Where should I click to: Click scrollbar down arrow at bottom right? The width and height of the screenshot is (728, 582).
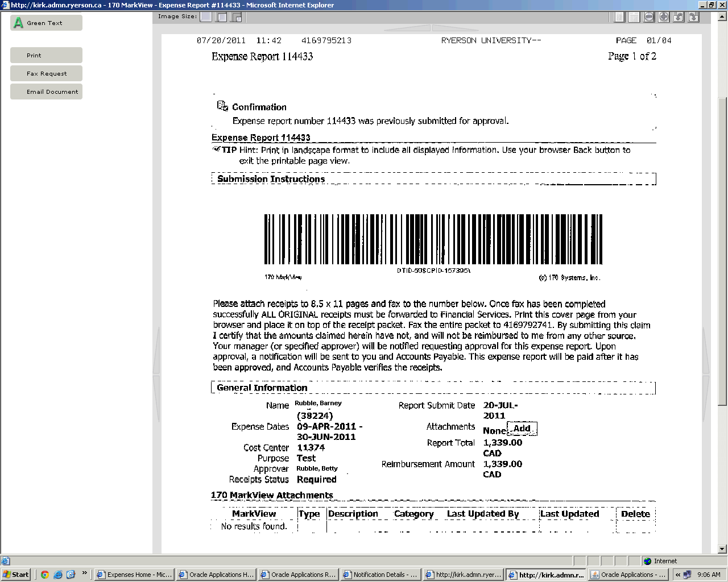[722, 549]
